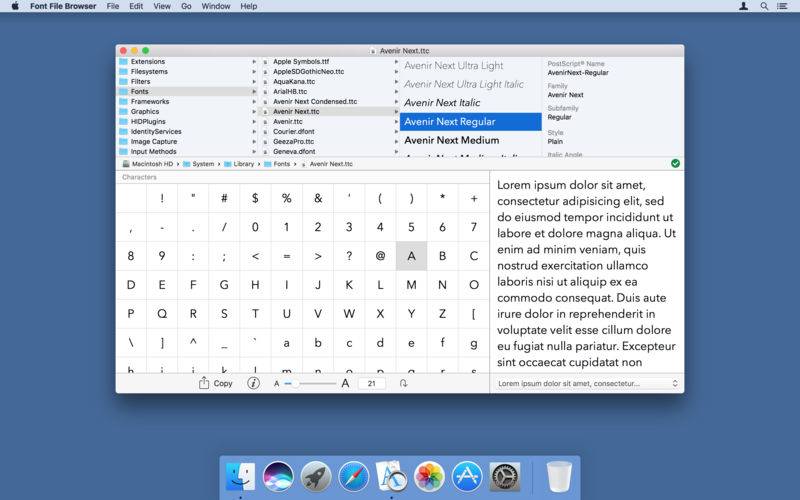Select Avenir Next Condensed.ttc file
Viewport: 800px width, 500px height.
315,102
